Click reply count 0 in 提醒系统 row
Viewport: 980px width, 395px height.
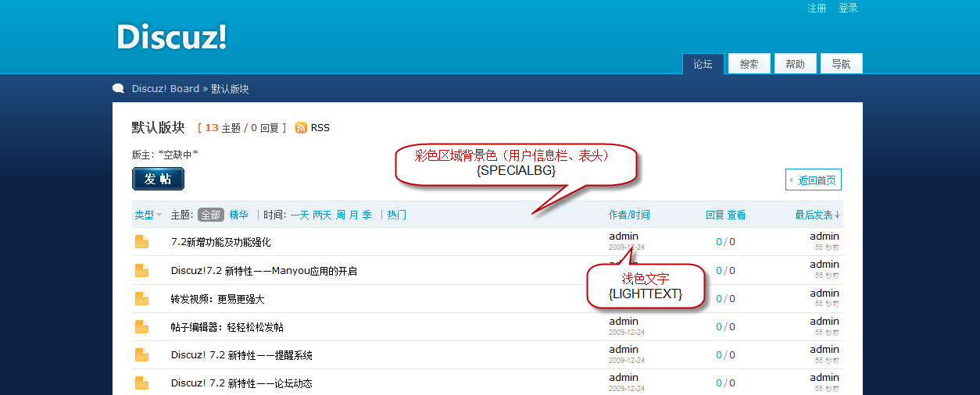point(719,355)
